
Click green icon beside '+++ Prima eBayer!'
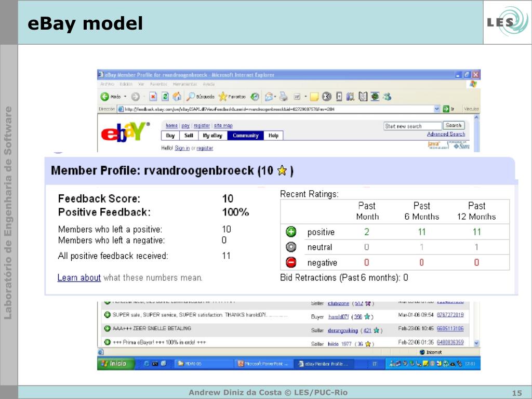pyautogui.click(x=107, y=342)
